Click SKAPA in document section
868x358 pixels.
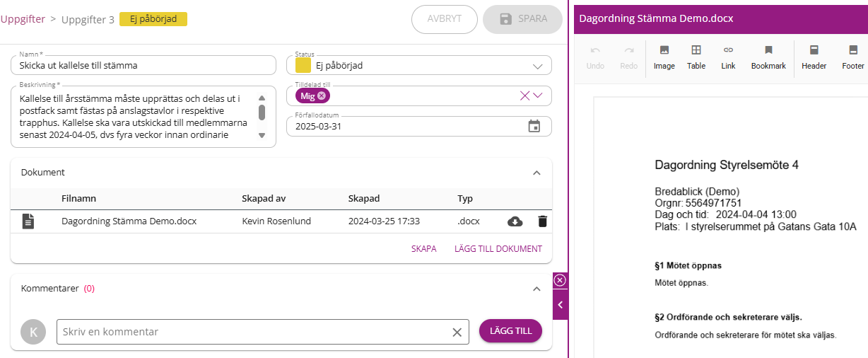point(424,249)
